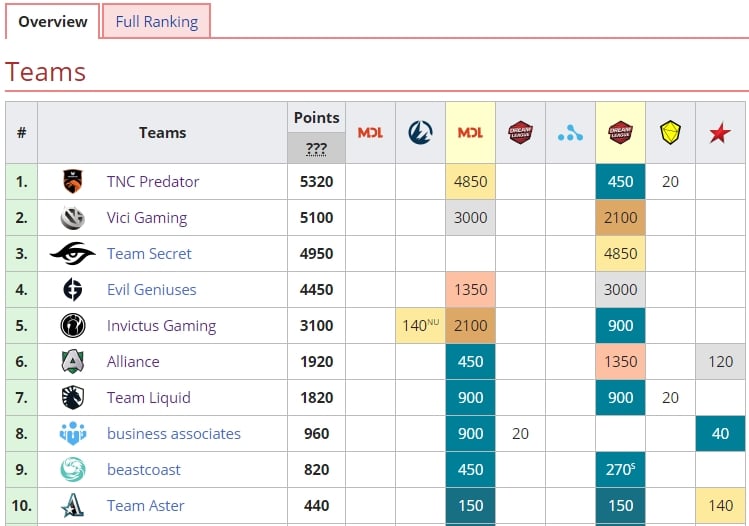Select Vici Gaming's 5100 total points
This screenshot has height=526, width=749.
[x=316, y=218]
